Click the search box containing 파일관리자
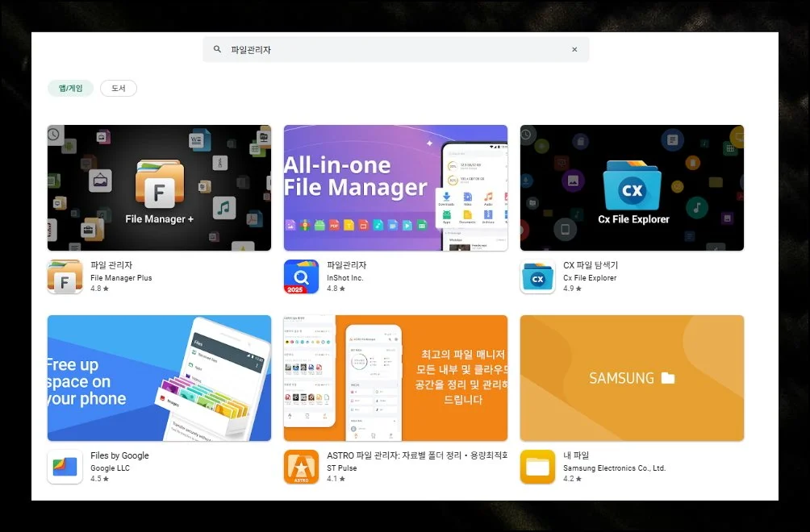This screenshot has width=810, height=532. click(395, 49)
